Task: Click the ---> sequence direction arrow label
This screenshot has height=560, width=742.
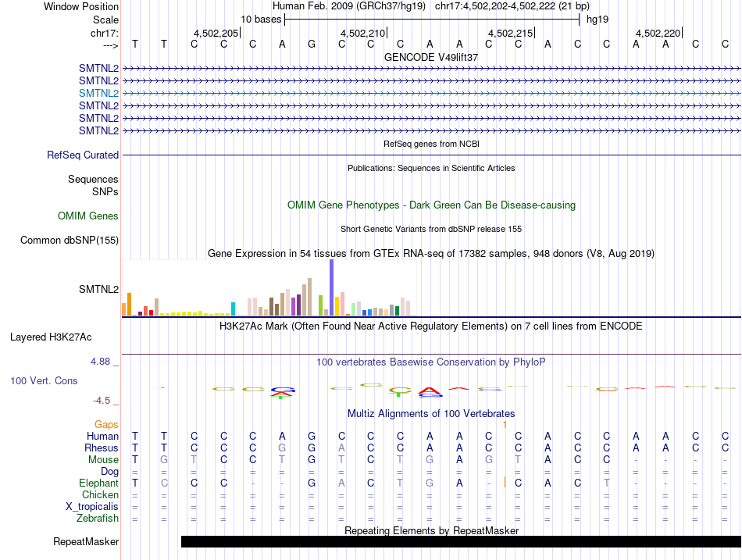Action: (x=110, y=45)
